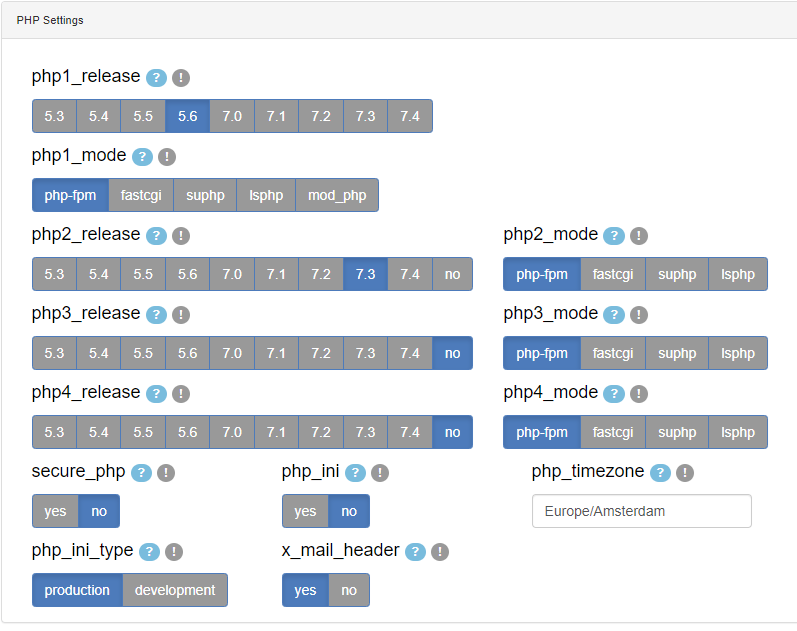This screenshot has width=797, height=631.
Task: Click the gray warning icon beside php1_mode
Action: click(x=167, y=157)
